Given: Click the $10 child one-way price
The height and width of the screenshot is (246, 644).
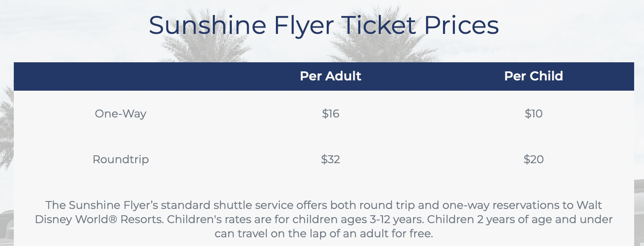Looking at the screenshot, I should (x=533, y=114).
